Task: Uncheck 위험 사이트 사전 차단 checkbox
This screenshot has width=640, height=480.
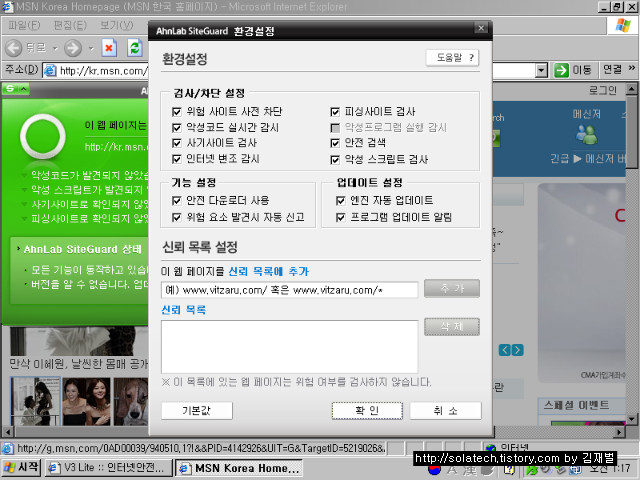Action: coord(176,112)
